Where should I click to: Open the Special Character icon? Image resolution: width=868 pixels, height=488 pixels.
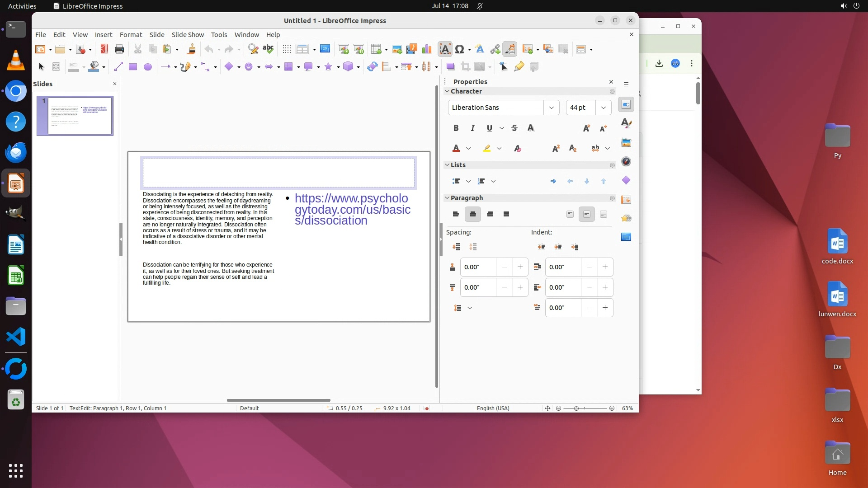click(x=459, y=49)
